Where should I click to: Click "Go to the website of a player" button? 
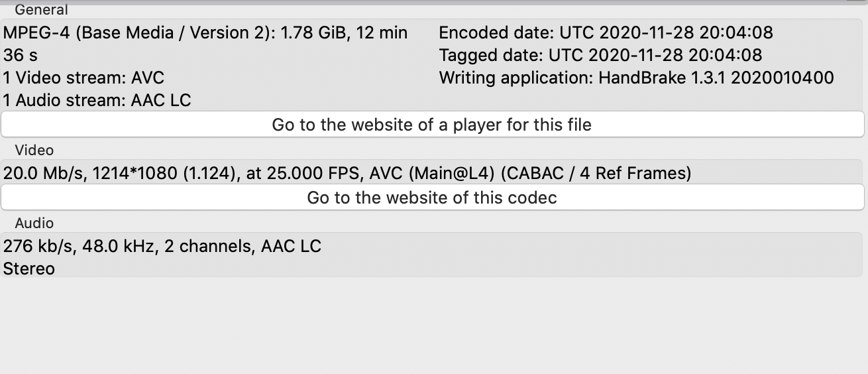[x=432, y=125]
